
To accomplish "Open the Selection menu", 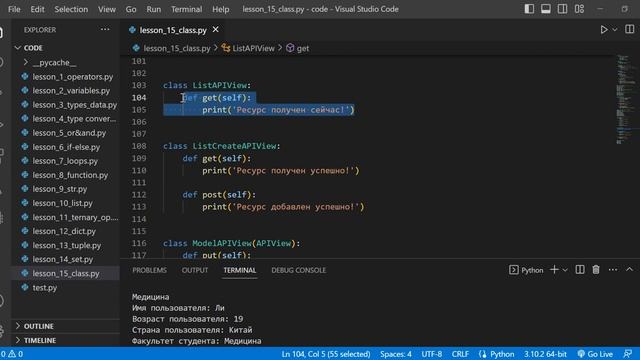I will 71,9.
